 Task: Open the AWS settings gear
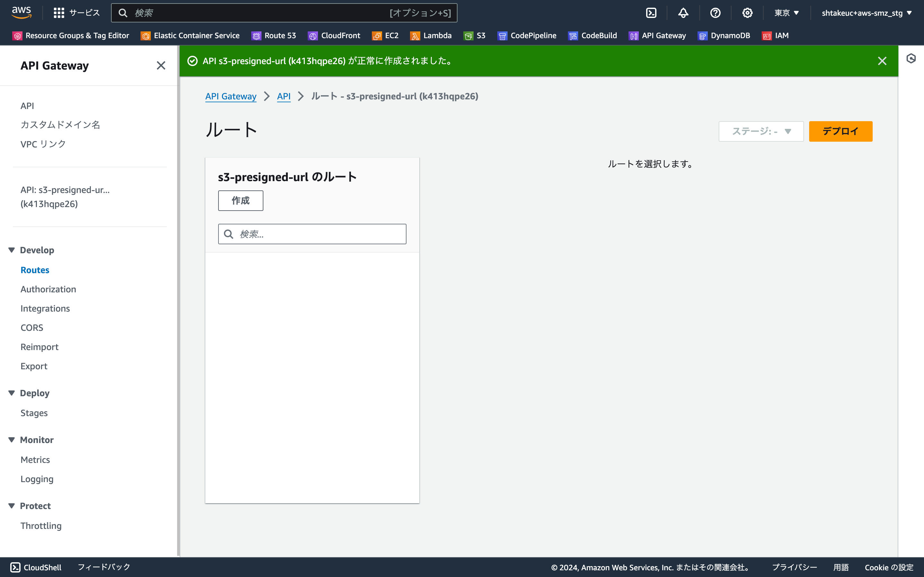tap(747, 13)
